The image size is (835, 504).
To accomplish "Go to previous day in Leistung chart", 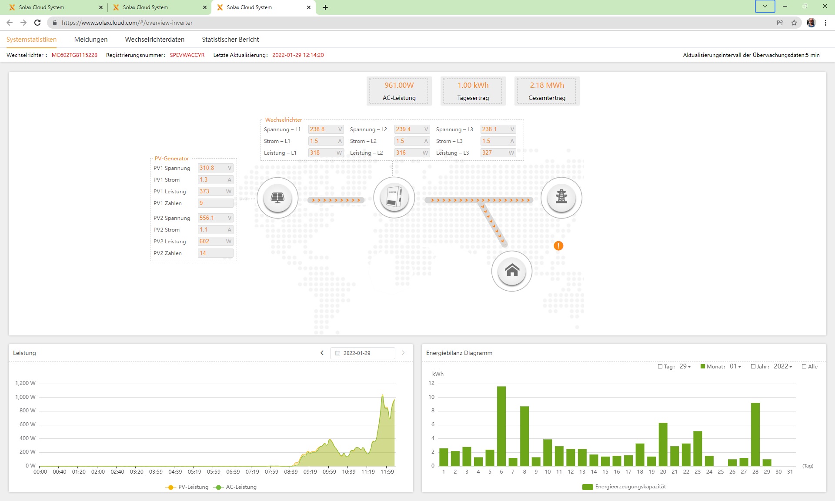I will tap(322, 353).
